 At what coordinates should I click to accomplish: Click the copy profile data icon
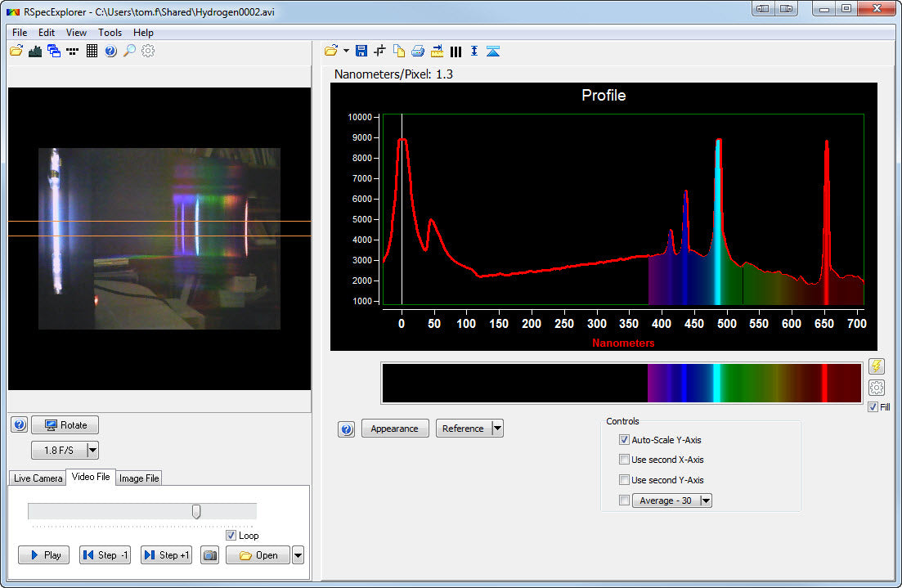pyautogui.click(x=398, y=51)
